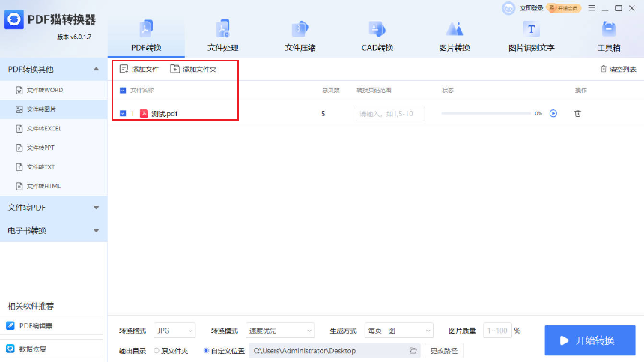Click the 添加文件夹 add folder icon
Screen dimensions: 644x362
tap(175, 69)
